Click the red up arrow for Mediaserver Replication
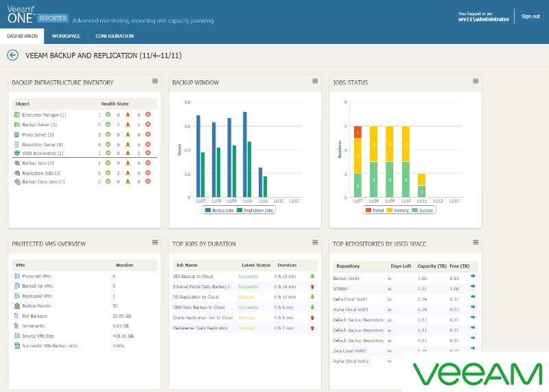 coord(313,328)
